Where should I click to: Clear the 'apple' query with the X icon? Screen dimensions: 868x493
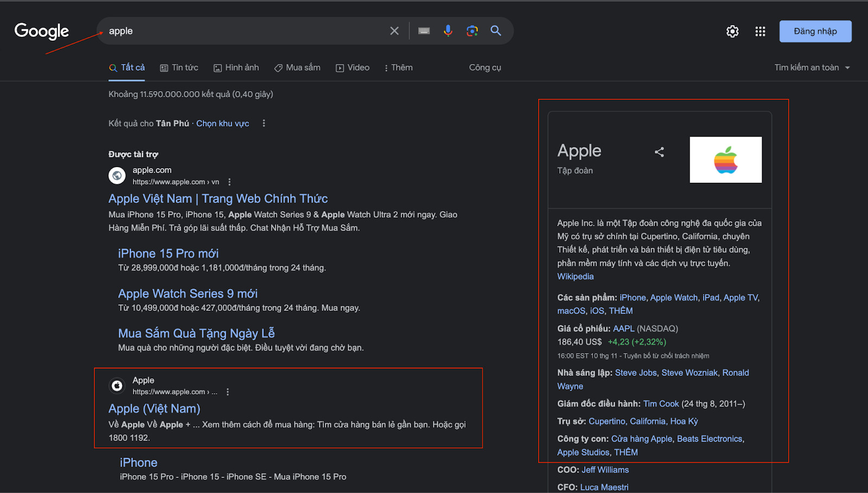click(x=394, y=31)
